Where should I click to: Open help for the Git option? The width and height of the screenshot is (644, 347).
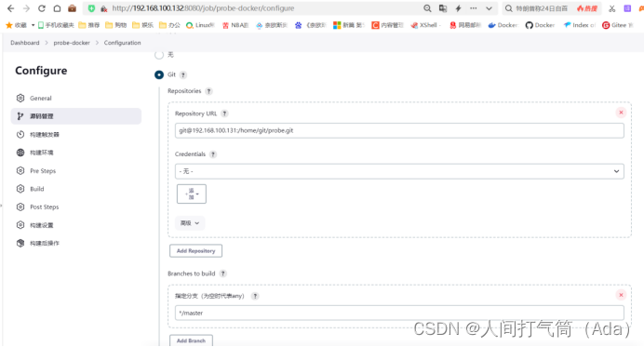[x=183, y=74]
